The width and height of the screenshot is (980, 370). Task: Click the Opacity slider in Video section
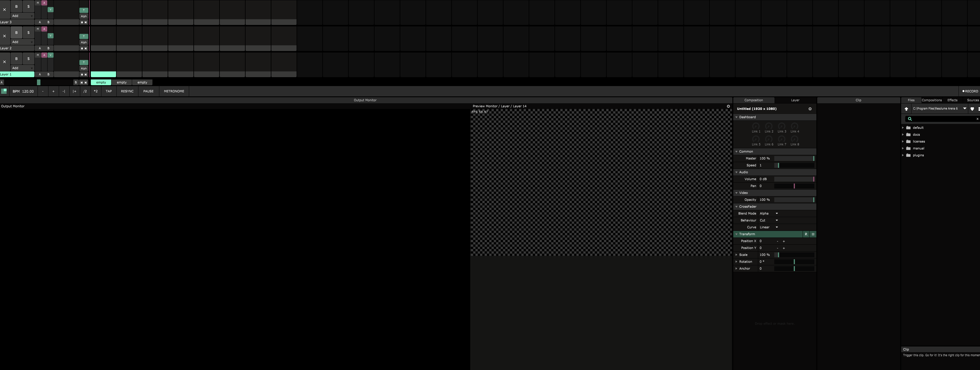coord(794,200)
